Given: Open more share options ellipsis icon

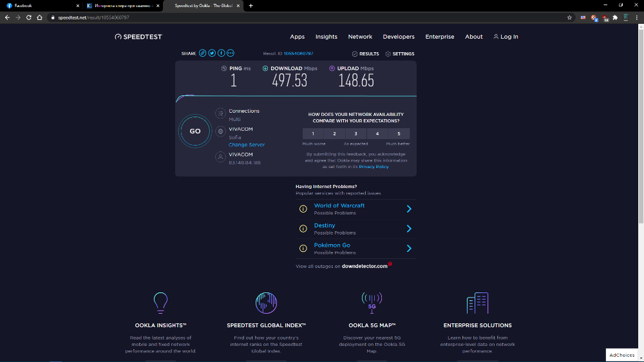Looking at the screenshot, I should (x=231, y=53).
